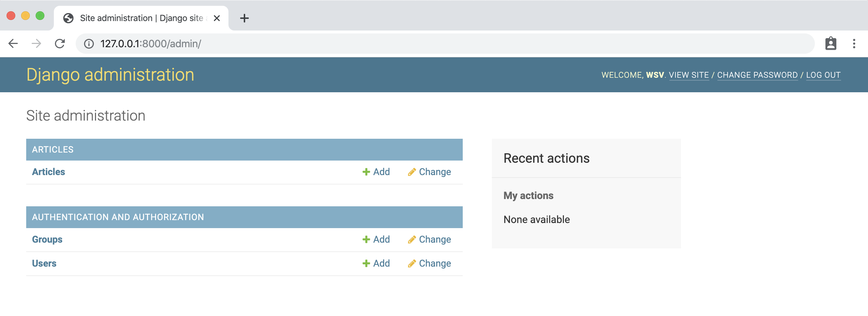Reload the admin page
Screen dimensions: 868x316
tap(60, 44)
